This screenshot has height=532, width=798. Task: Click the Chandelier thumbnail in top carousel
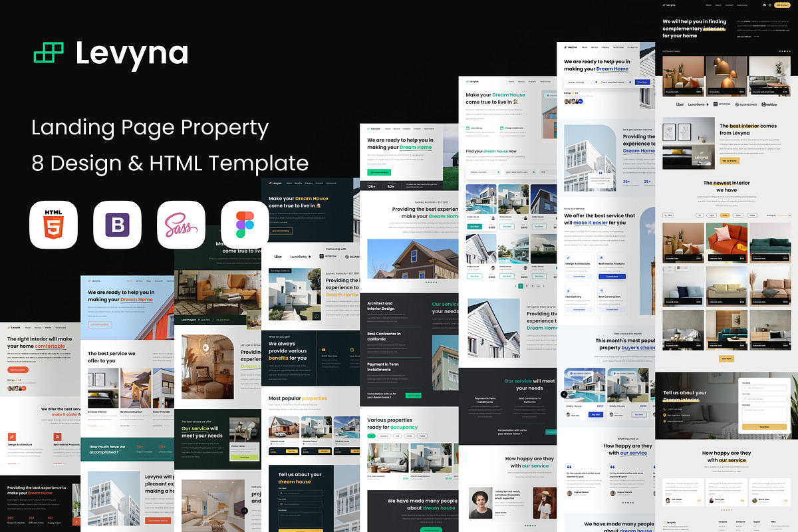click(726, 75)
